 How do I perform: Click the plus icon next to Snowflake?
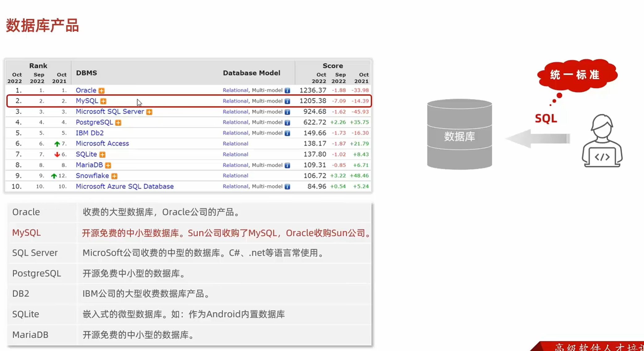tap(114, 176)
